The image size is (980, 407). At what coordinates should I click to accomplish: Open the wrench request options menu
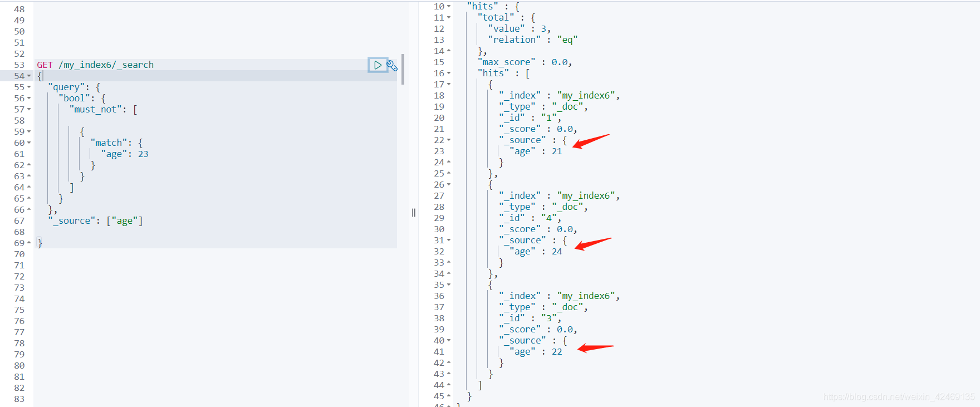pos(392,66)
